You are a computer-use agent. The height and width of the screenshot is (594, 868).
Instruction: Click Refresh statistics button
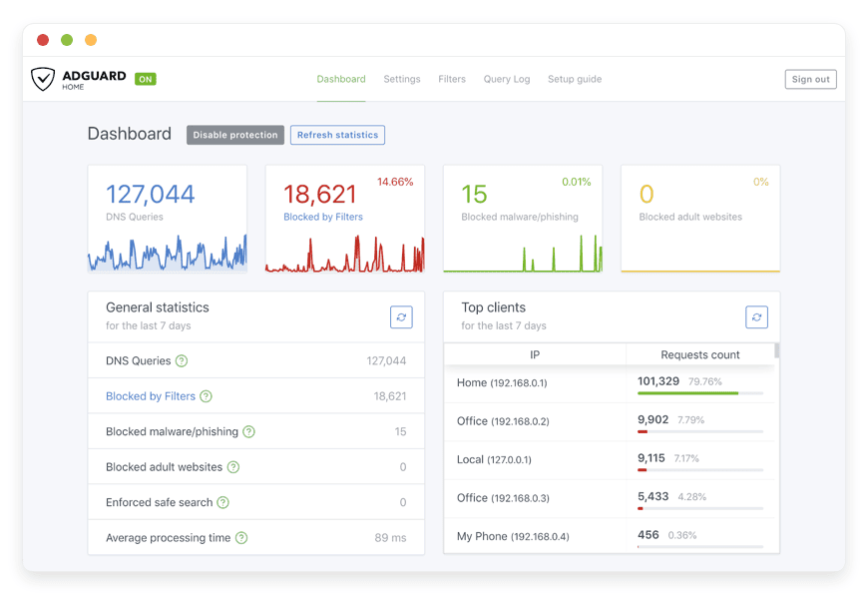(337, 135)
